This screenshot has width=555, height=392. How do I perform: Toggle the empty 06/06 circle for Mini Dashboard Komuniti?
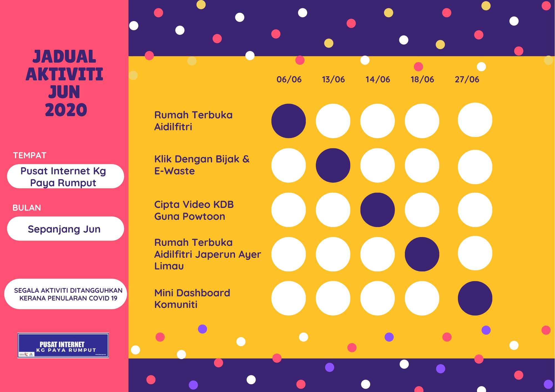pyautogui.click(x=289, y=298)
